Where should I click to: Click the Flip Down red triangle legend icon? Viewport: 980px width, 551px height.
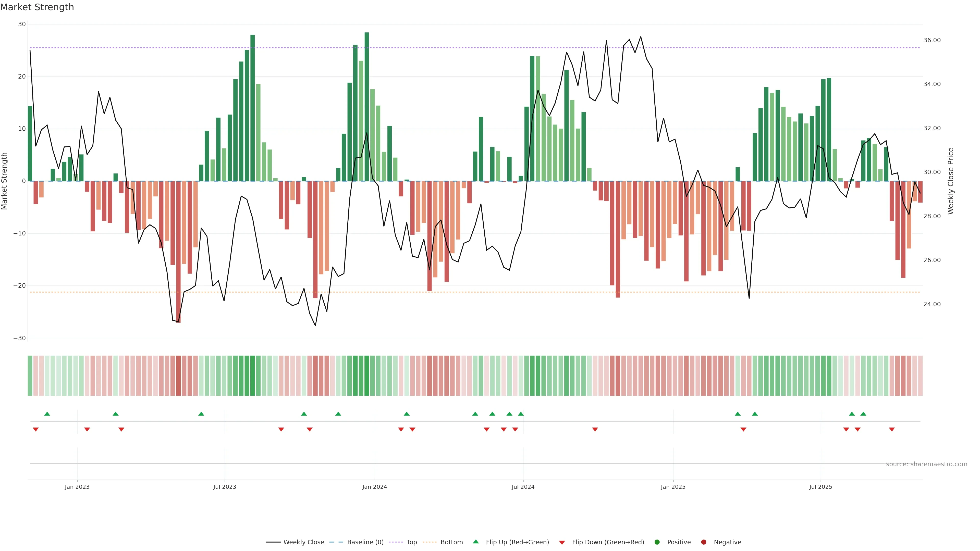click(562, 543)
